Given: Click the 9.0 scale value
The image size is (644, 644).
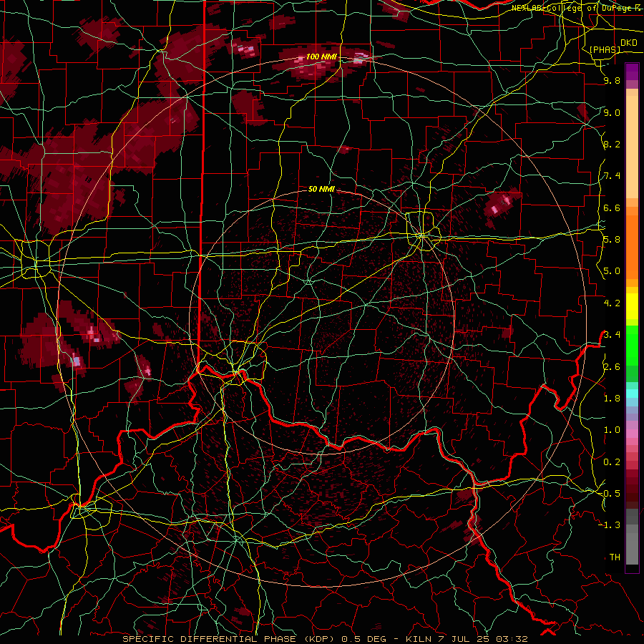Looking at the screenshot, I should pos(612,112).
